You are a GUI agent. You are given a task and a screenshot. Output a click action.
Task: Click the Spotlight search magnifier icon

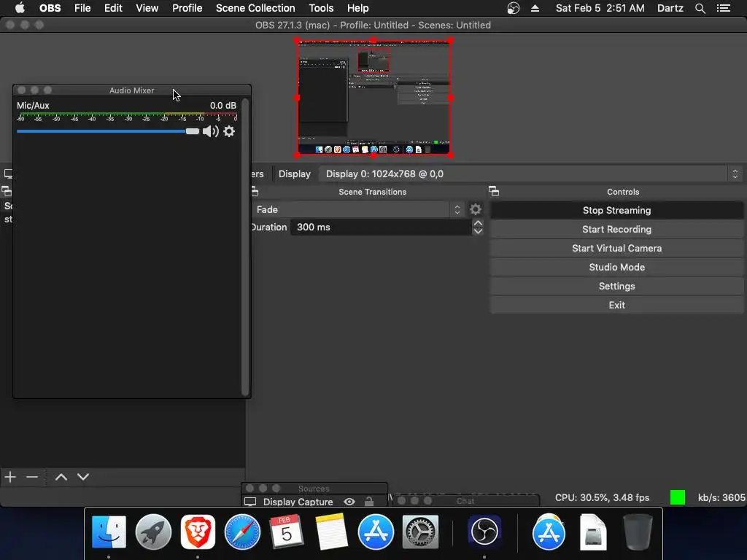pyautogui.click(x=700, y=8)
